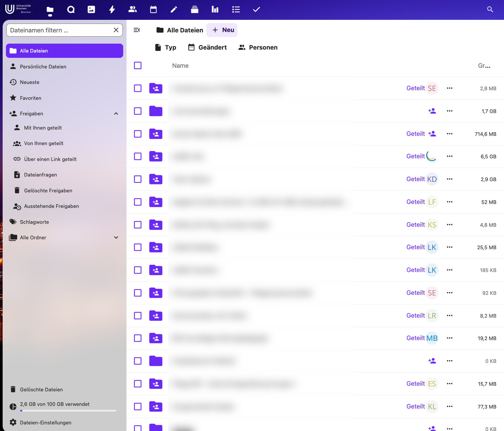Open the Contacts app icon
504x431 pixels.
133,10
